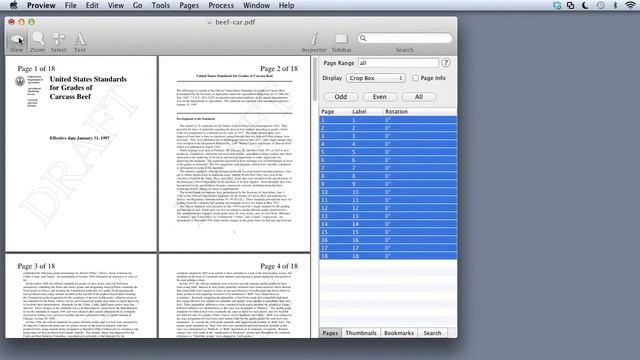Select page row 10 in list
This screenshot has width=640, height=360.
(388, 192)
